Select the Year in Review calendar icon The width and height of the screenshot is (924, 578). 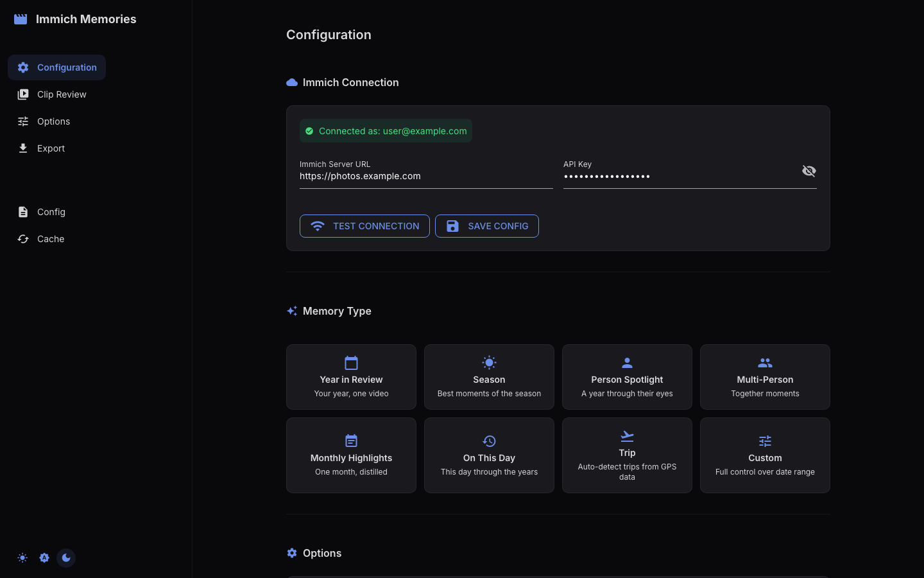(x=351, y=363)
